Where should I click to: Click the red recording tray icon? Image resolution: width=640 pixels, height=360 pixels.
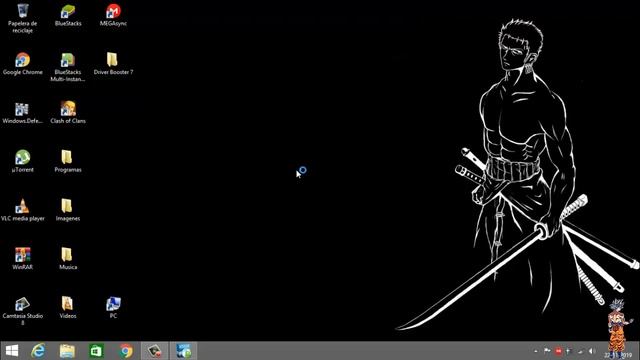[x=558, y=351]
